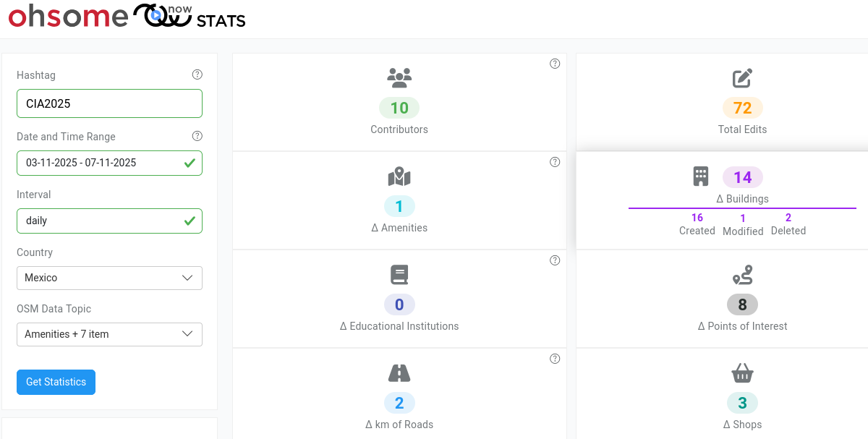Click the Total Edits pencil icon
The height and width of the screenshot is (439, 868).
(x=742, y=78)
